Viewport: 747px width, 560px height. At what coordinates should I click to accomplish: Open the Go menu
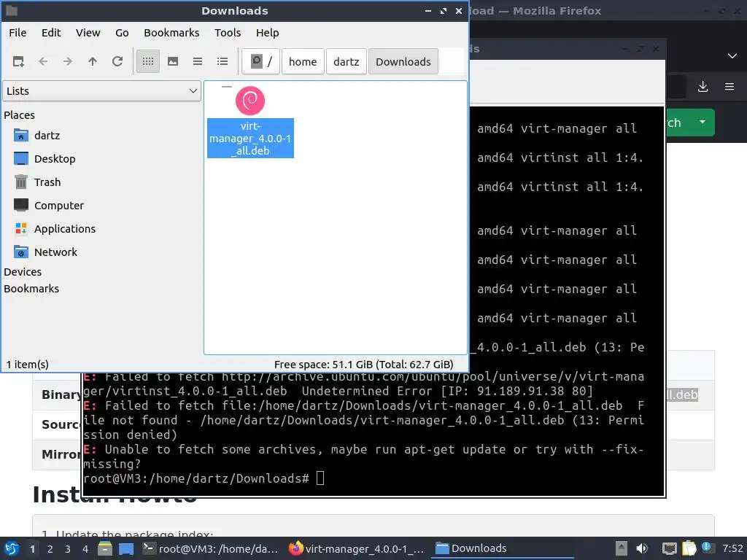(x=122, y=33)
